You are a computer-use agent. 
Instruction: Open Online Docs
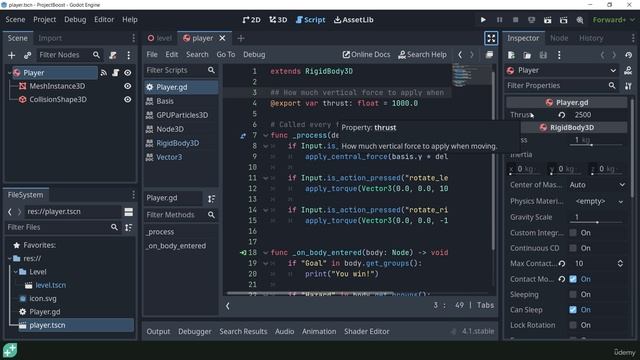367,54
